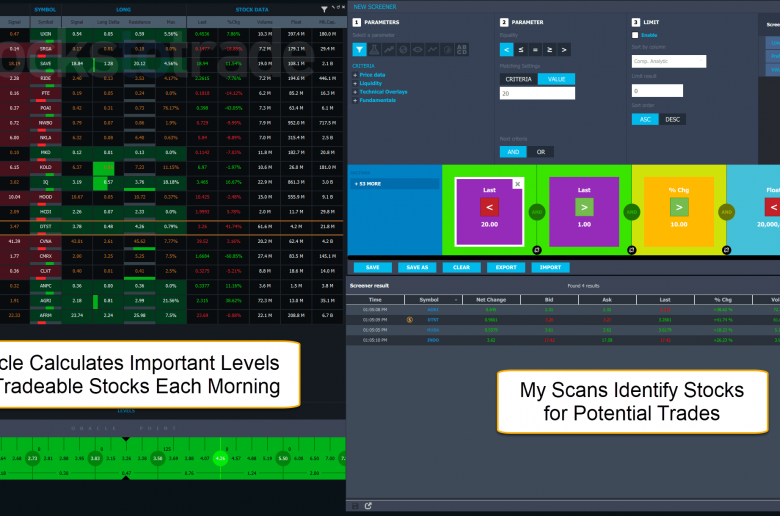The image size is (780, 516).
Task: Remove the Last < 20.00 criteria tile
Action: (517, 184)
